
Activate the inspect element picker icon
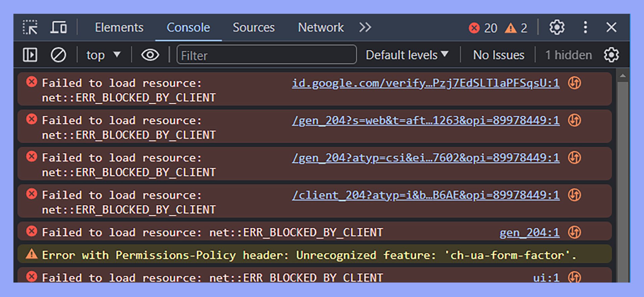[x=30, y=28]
